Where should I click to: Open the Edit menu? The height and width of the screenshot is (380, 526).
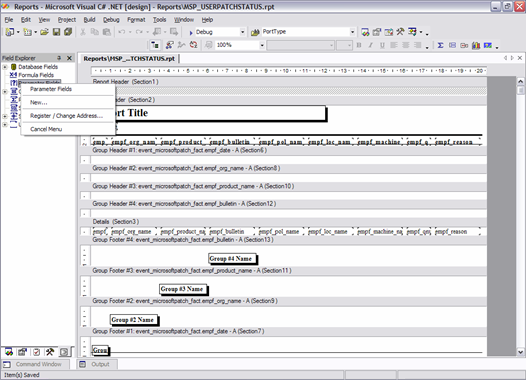[x=26, y=20]
